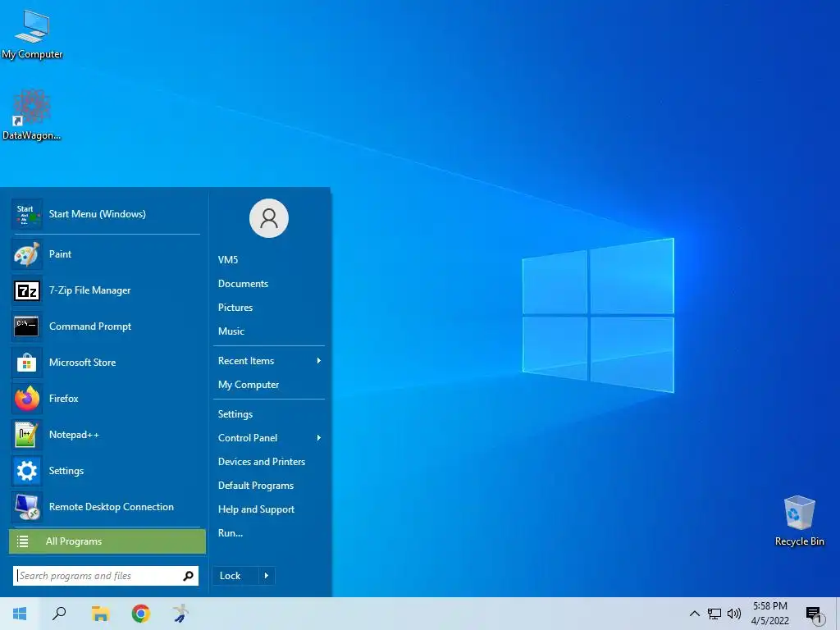Open notification center icon
Image resolution: width=840 pixels, height=630 pixels.
[815, 614]
